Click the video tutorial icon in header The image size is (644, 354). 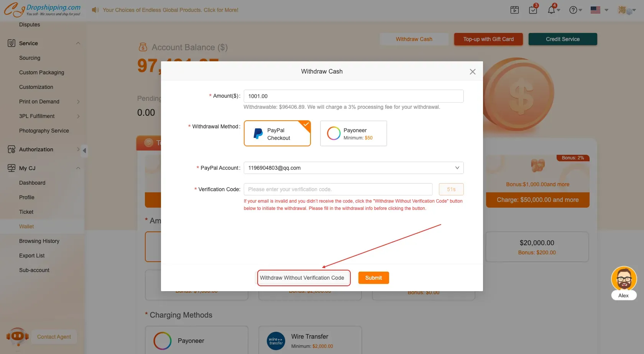[514, 10]
